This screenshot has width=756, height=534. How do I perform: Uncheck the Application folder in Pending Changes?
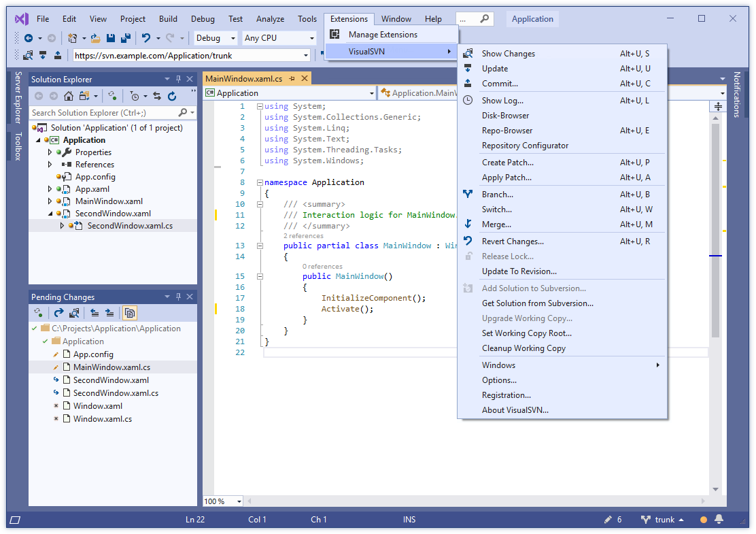[45, 341]
